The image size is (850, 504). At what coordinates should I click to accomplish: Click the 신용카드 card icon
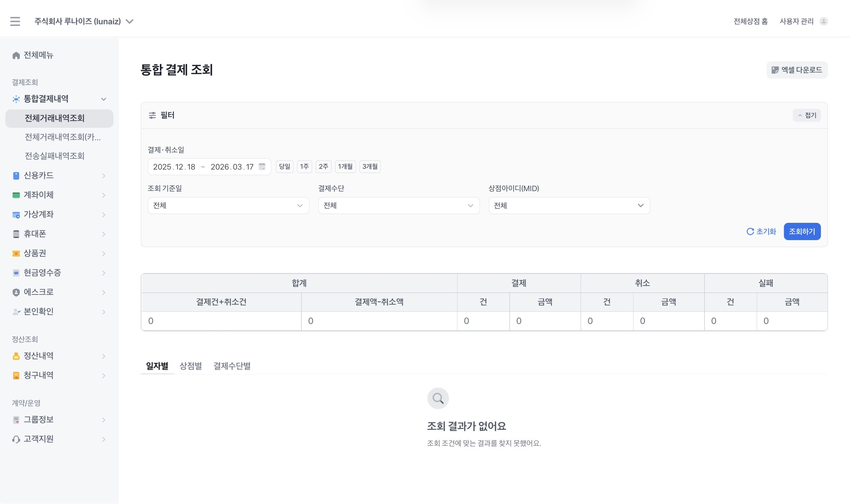16,176
